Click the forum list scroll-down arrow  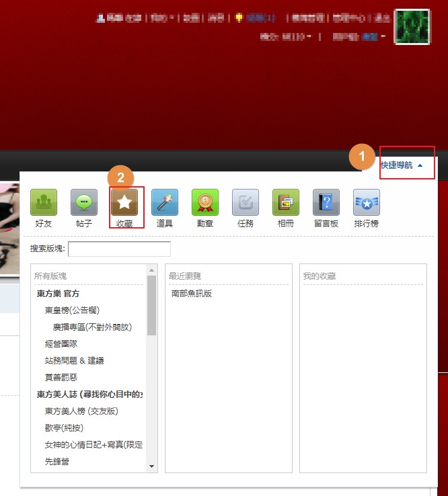[151, 466]
